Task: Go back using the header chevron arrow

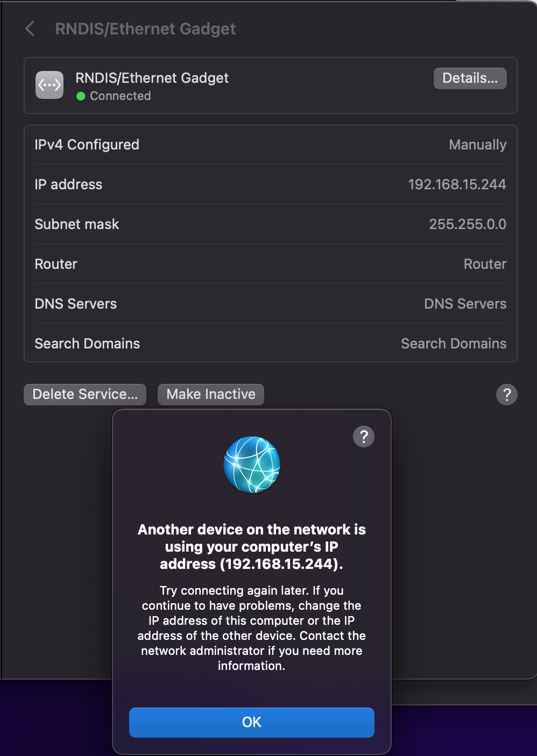Action: tap(30, 29)
